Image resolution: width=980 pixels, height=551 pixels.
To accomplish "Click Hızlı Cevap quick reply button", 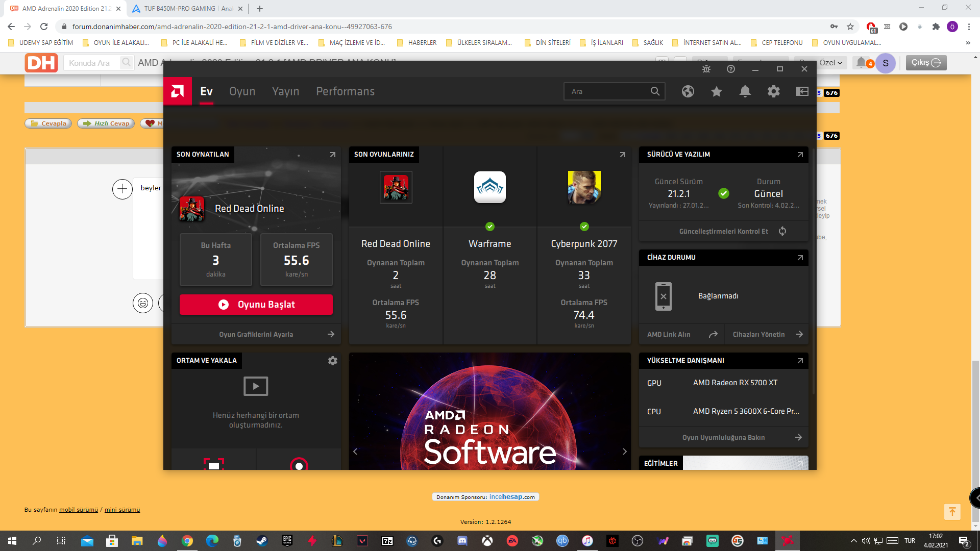I will (x=106, y=123).
